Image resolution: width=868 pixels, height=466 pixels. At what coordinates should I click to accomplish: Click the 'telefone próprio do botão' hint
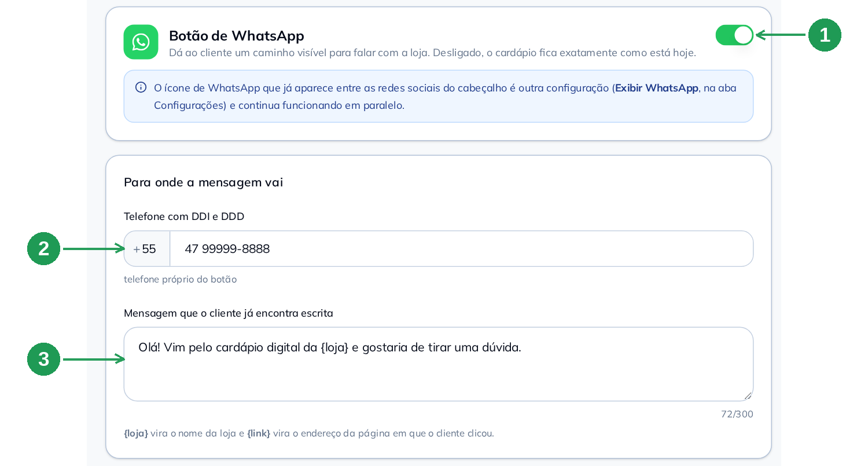click(180, 279)
